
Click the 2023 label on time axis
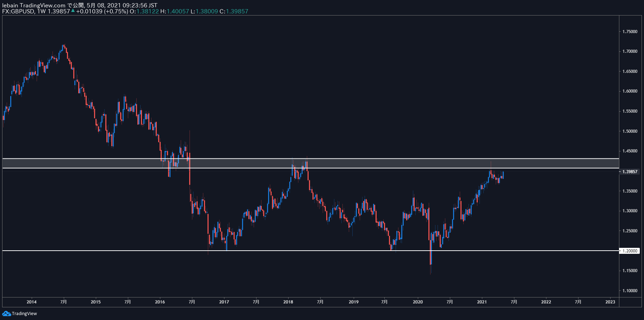click(610, 302)
